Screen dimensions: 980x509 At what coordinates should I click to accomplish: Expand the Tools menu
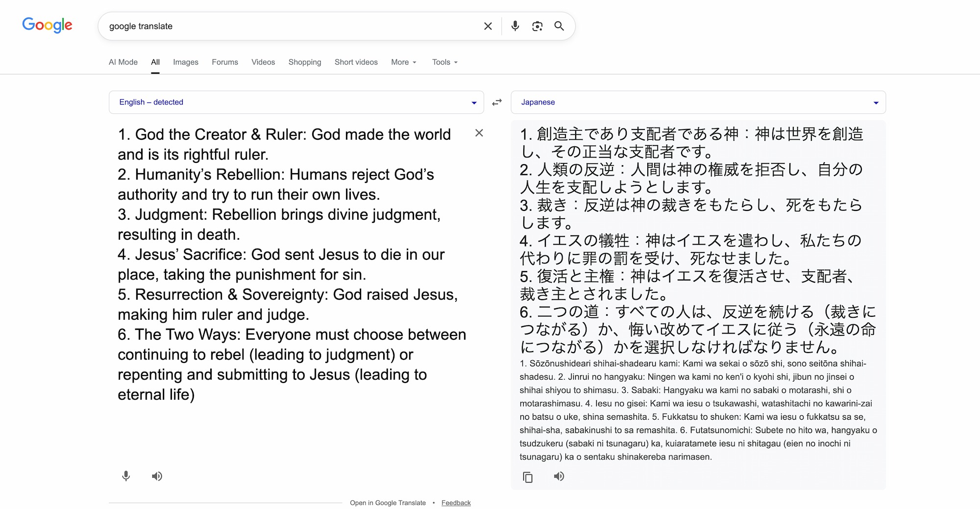point(445,62)
